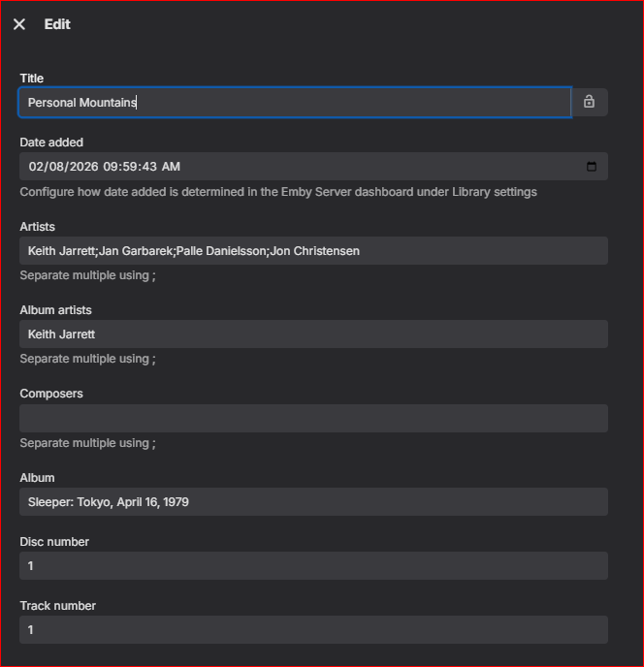
Task: Click the empty Composers field
Action: tap(313, 419)
